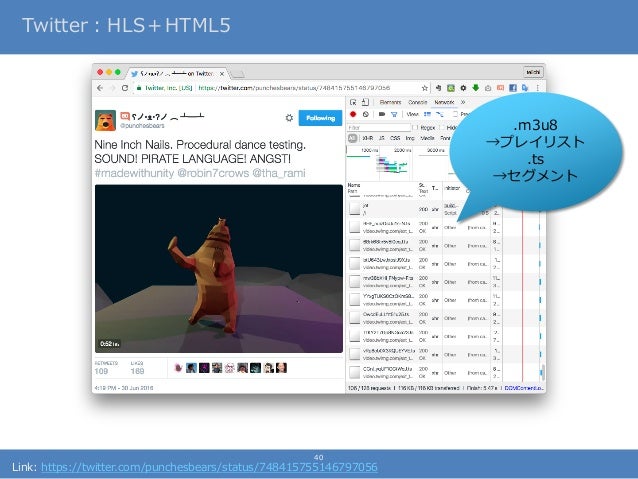Click the green download arrow extension icon
Image resolution: width=638 pixels, height=479 pixels.
[476, 87]
